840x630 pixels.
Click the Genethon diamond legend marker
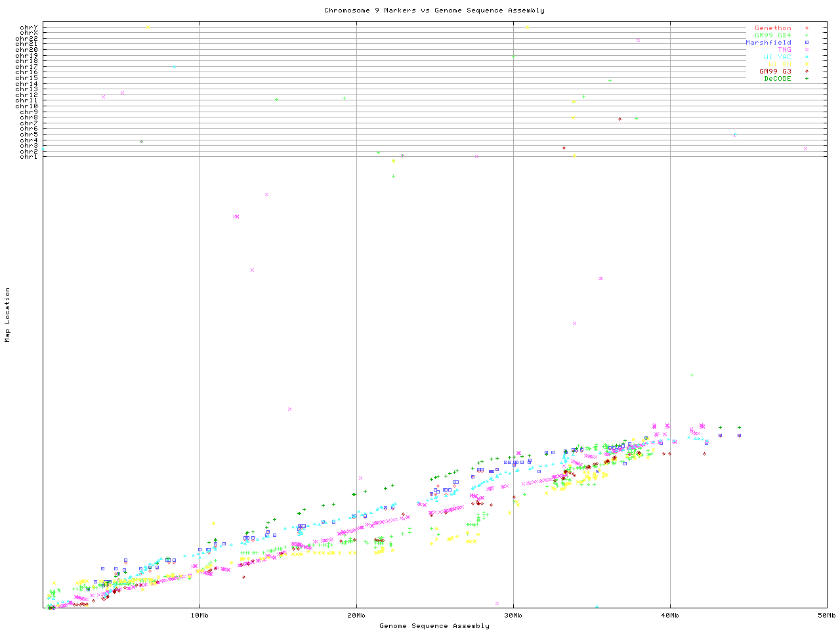tap(807, 28)
